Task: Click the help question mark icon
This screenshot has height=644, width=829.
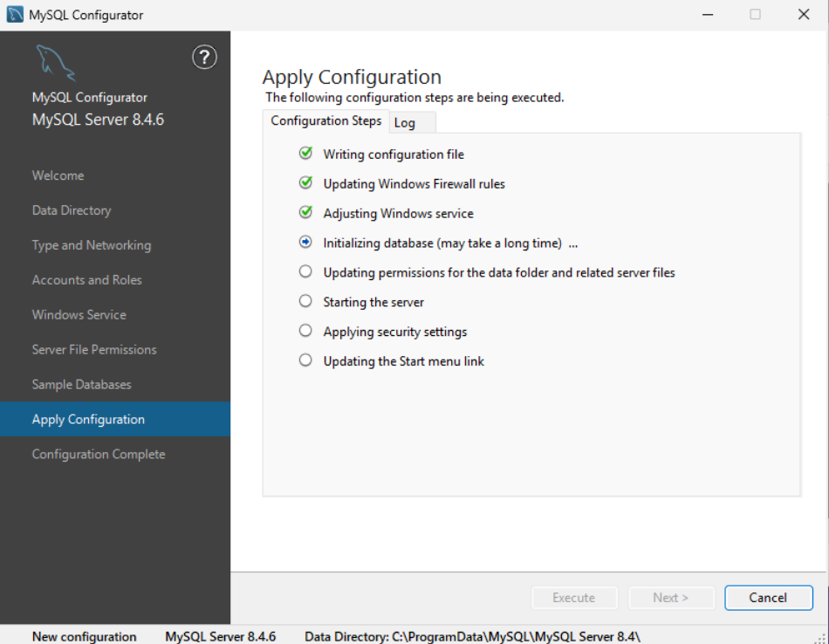Action: click(203, 58)
